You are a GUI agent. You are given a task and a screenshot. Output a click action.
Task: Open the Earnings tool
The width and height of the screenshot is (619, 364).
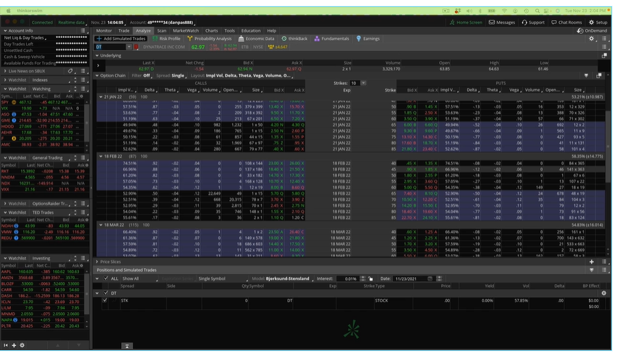click(x=368, y=39)
